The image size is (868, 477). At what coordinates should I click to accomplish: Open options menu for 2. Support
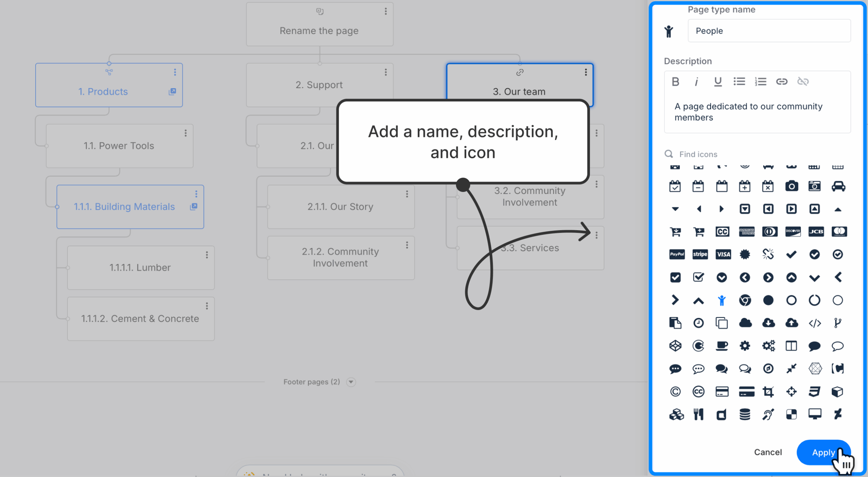[386, 72]
